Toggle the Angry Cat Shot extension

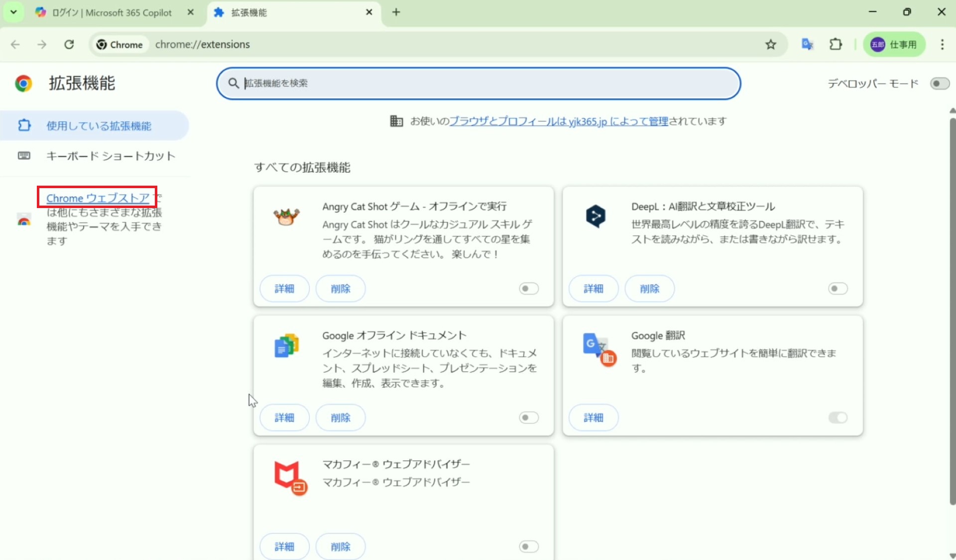pyautogui.click(x=528, y=289)
